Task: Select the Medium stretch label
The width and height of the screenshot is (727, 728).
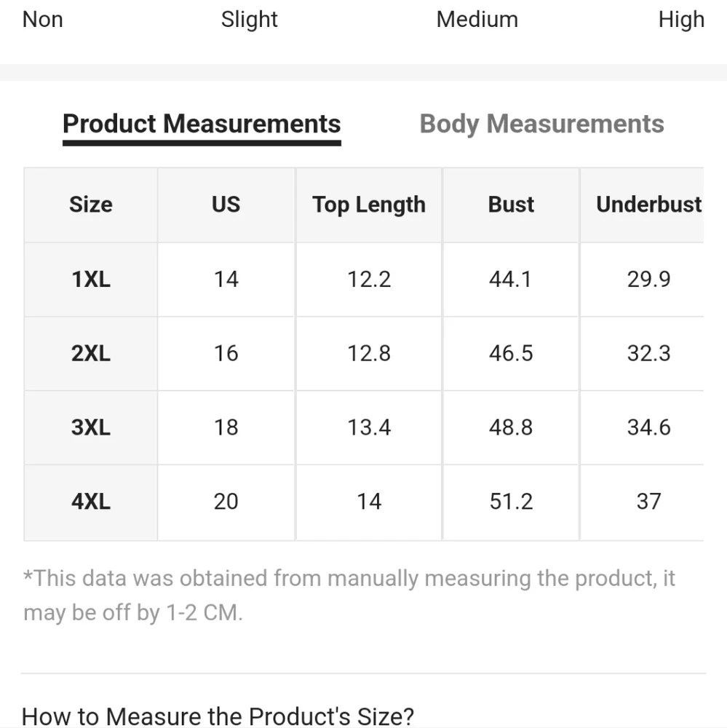Action: [x=477, y=20]
